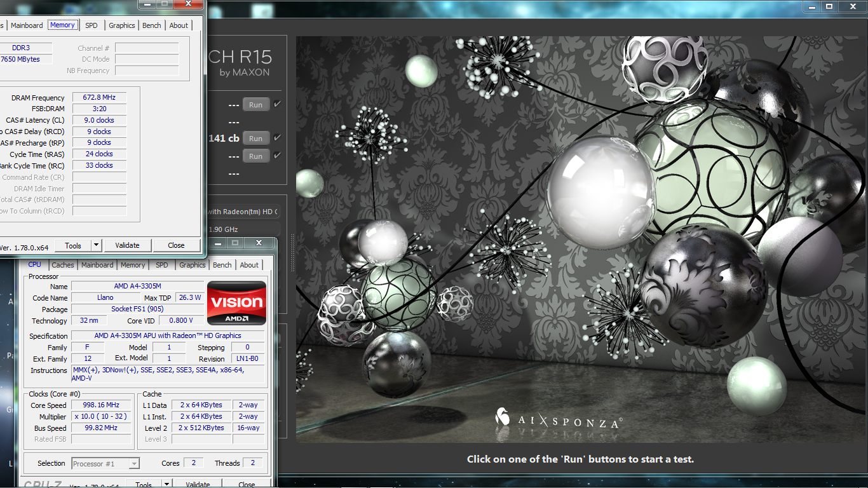Open the Tools dropdown arrow in the CPU window

166,484
